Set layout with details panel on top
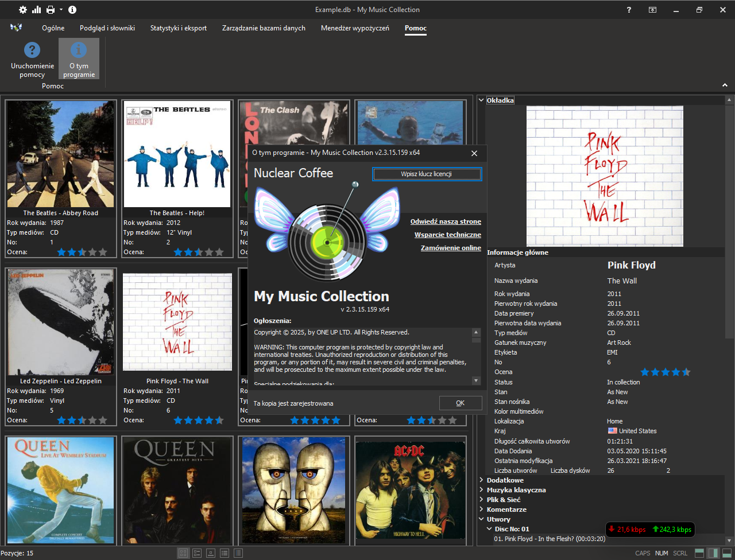 click(x=699, y=553)
